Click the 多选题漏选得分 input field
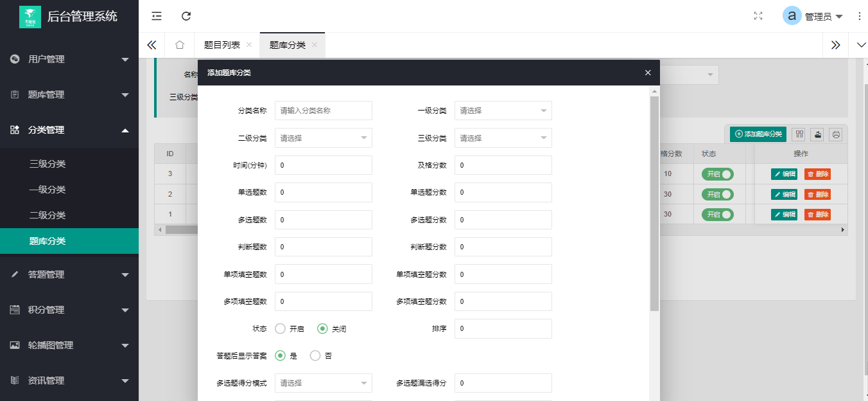This screenshot has width=868, height=401. coord(503,383)
